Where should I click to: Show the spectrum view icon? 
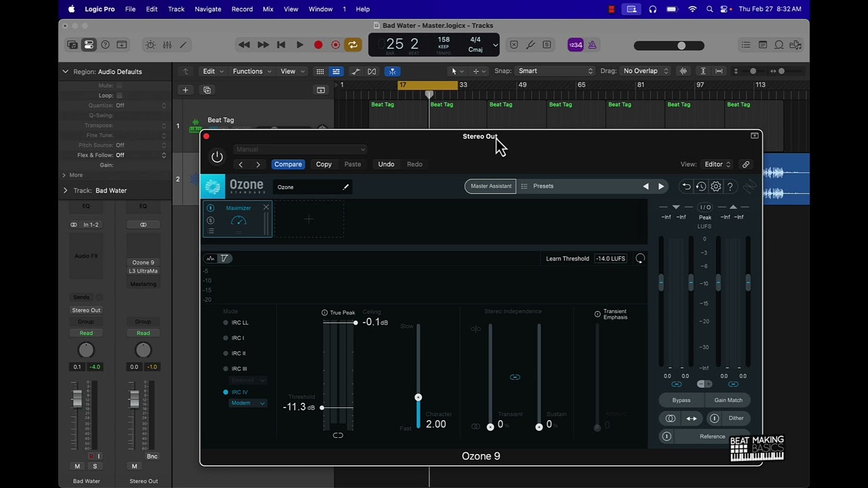pos(210,258)
